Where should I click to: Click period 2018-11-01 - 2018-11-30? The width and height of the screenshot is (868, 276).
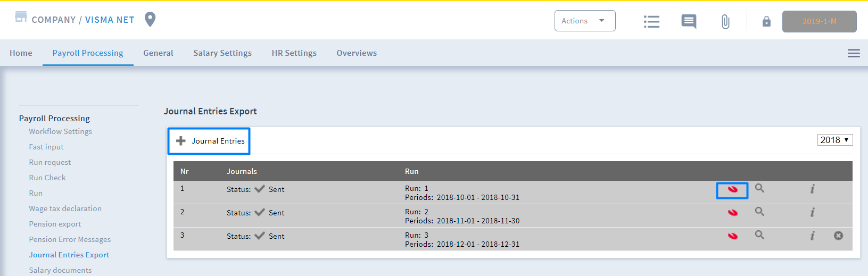(478, 221)
